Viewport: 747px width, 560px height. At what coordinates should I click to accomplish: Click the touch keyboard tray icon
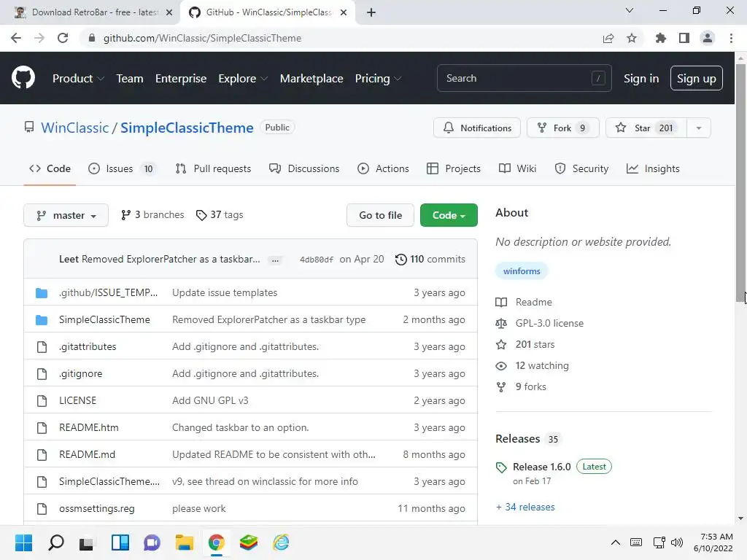click(x=635, y=542)
